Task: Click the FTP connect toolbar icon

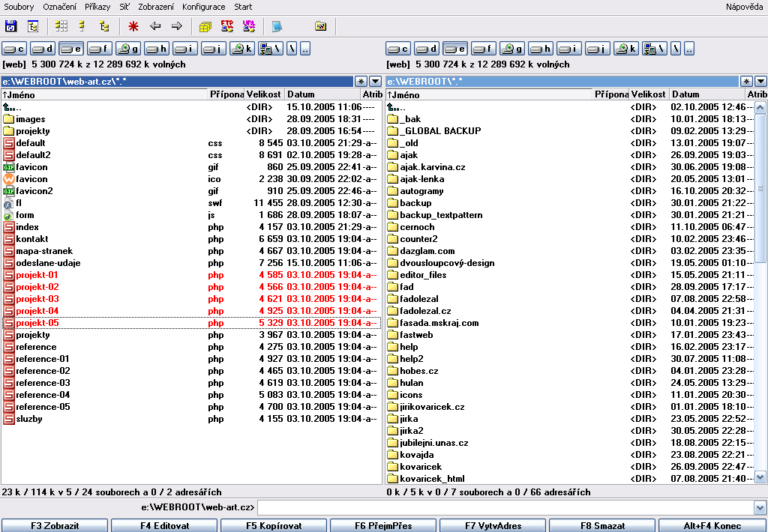Action: [227, 27]
